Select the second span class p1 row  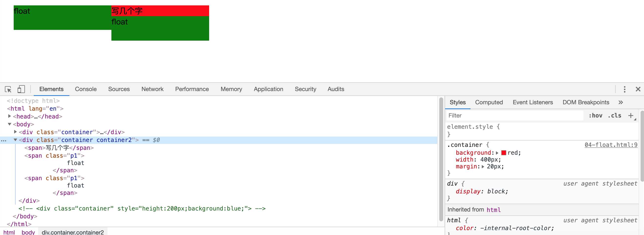pyautogui.click(x=54, y=178)
